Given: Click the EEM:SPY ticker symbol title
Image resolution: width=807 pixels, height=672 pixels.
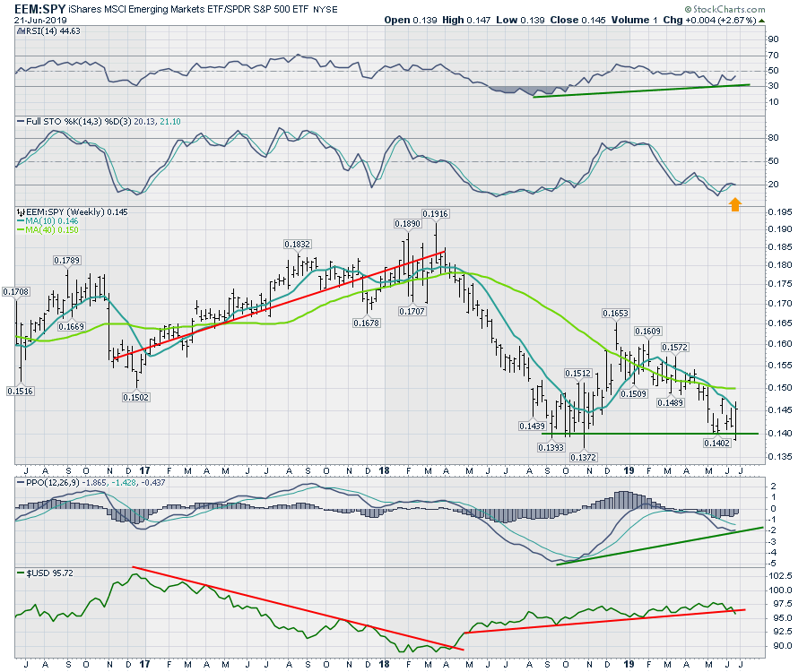Looking at the screenshot, I should click(x=39, y=9).
